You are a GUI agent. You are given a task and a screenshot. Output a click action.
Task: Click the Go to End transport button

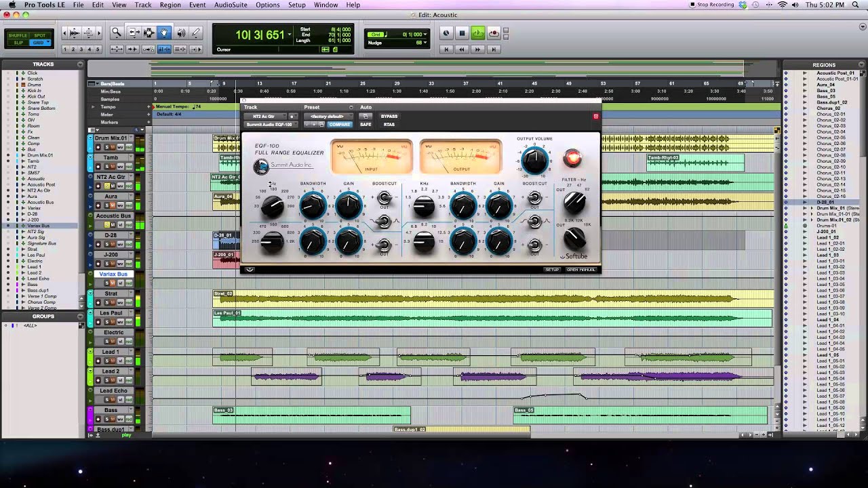click(494, 49)
